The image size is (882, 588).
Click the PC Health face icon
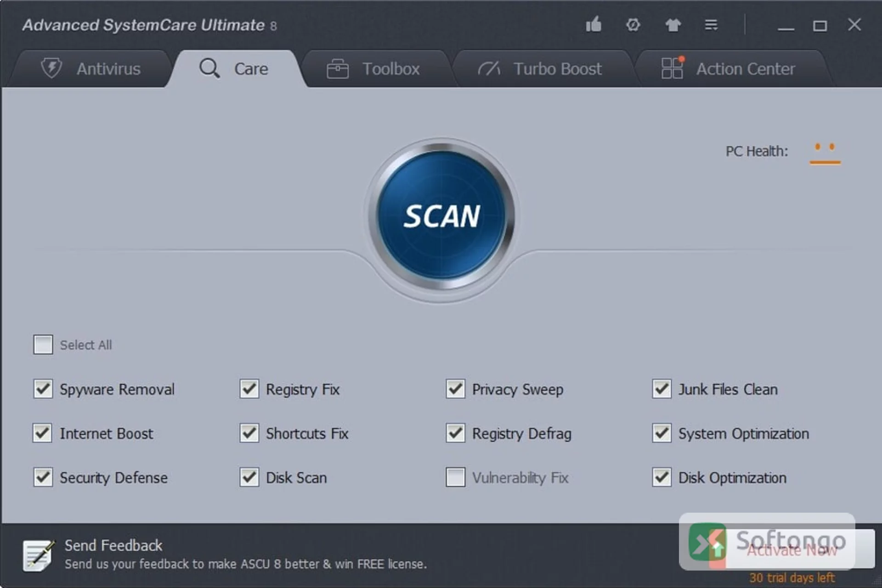pyautogui.click(x=825, y=153)
